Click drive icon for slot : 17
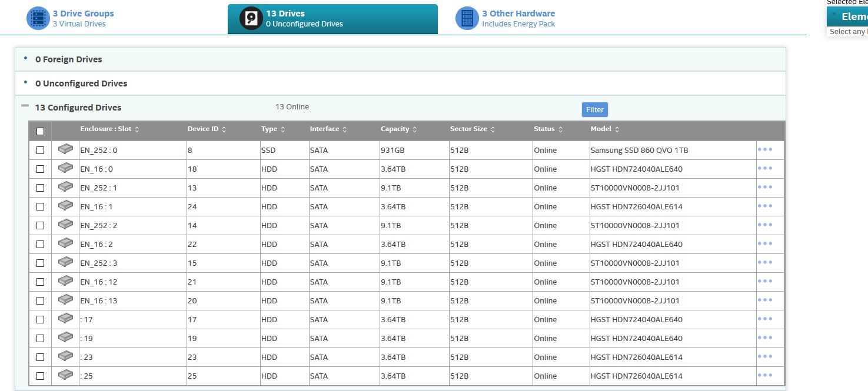Screen dimensions: 868x391 tap(65, 319)
